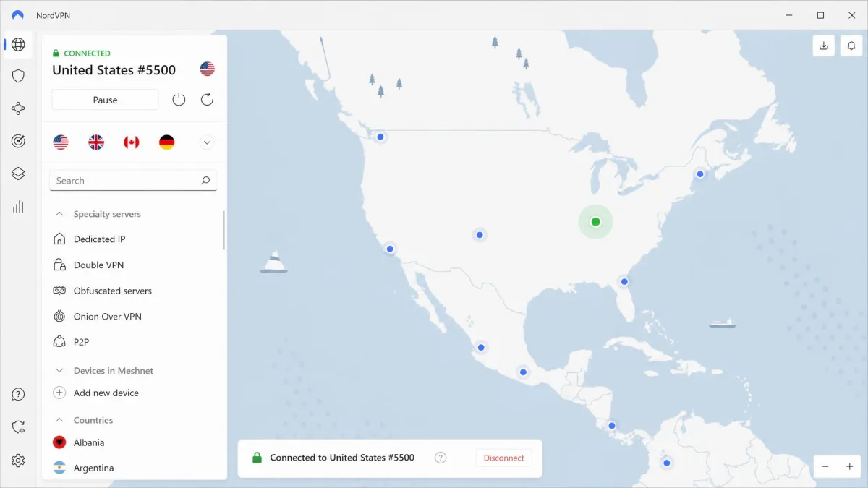Screen dimensions: 868x488
Task: Click 'Connected to United States #5500' text
Action: (342, 458)
